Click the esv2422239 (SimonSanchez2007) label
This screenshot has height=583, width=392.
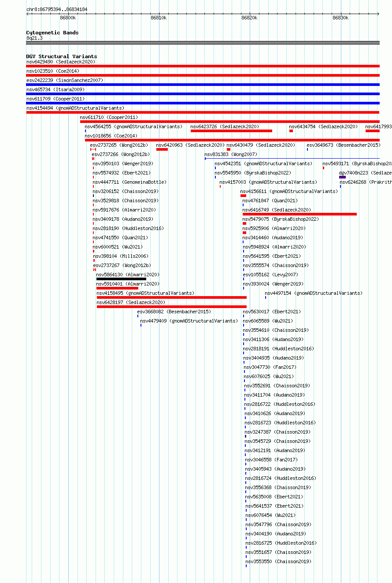pos(65,81)
